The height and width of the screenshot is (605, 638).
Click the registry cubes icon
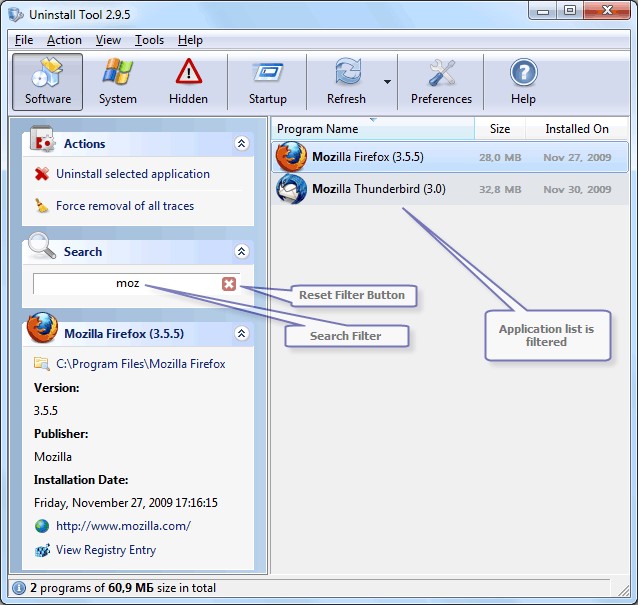point(42,550)
